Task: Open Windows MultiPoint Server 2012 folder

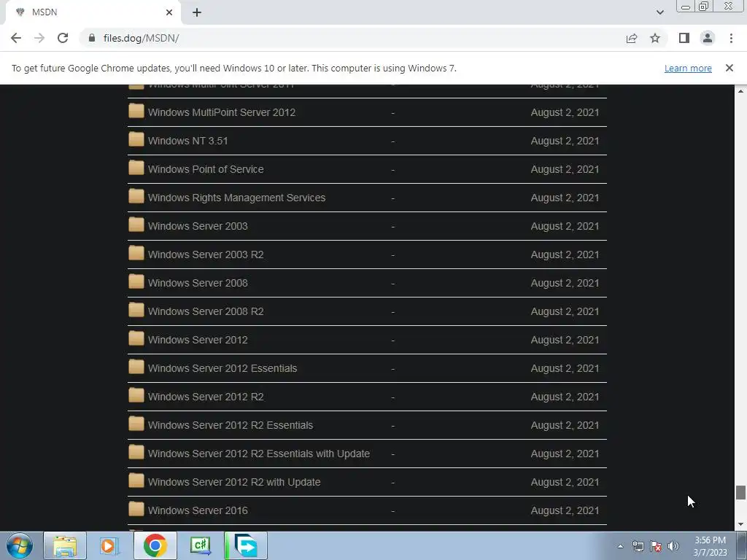Action: click(x=222, y=112)
